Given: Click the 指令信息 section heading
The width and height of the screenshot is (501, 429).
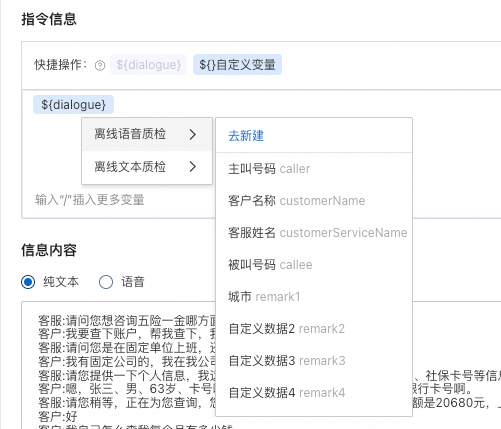Looking at the screenshot, I should click(x=49, y=19).
